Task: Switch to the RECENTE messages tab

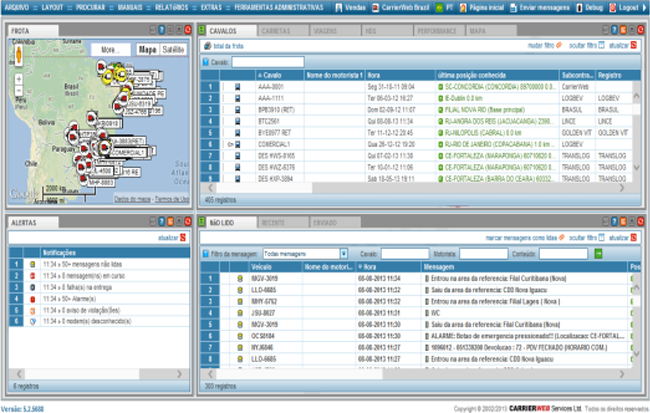Action: point(283,223)
